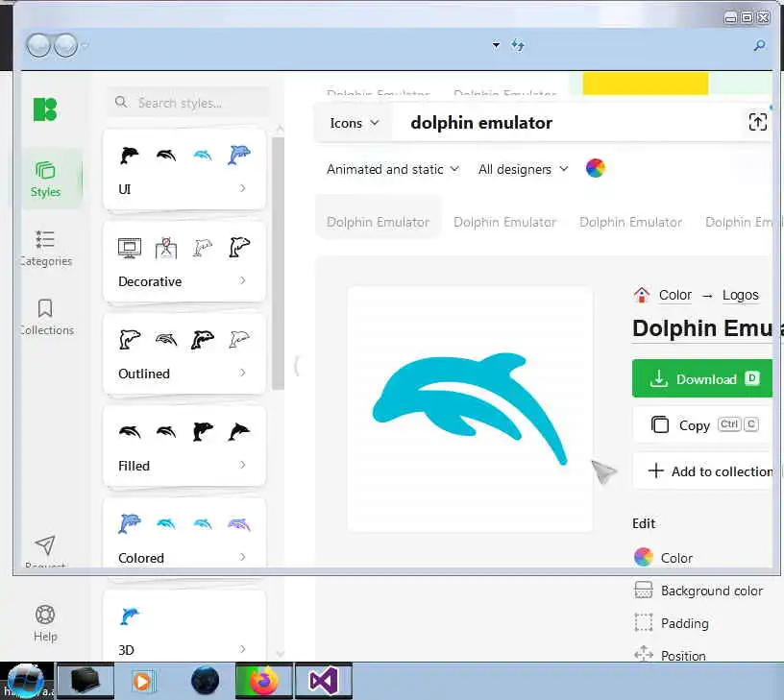Click the green Download button
The width and height of the screenshot is (784, 700).
[x=702, y=378]
